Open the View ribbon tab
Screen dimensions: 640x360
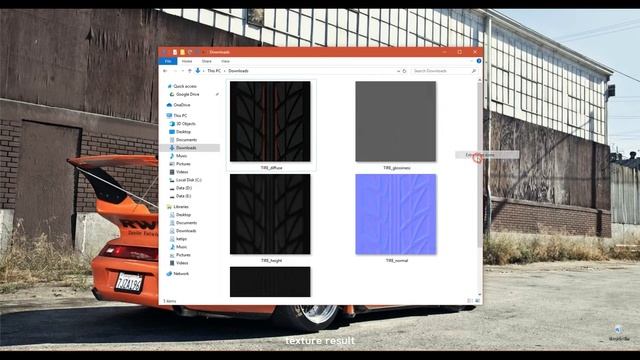point(225,61)
